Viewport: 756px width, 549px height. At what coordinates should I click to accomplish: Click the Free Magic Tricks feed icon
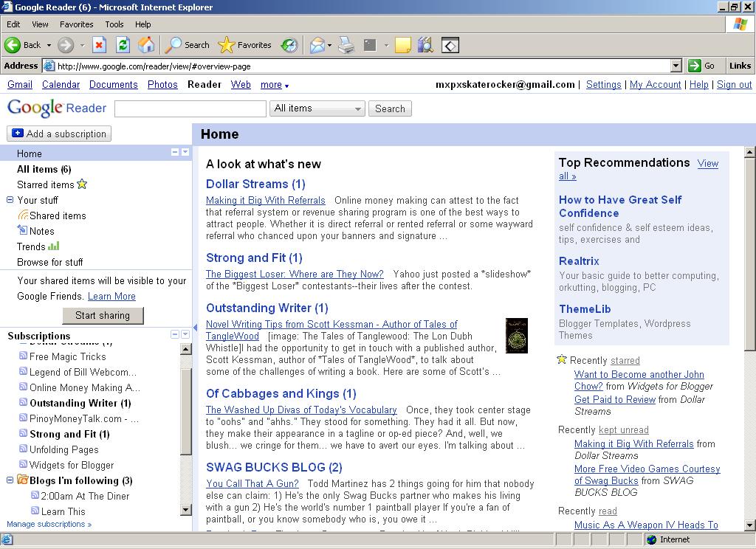point(23,356)
